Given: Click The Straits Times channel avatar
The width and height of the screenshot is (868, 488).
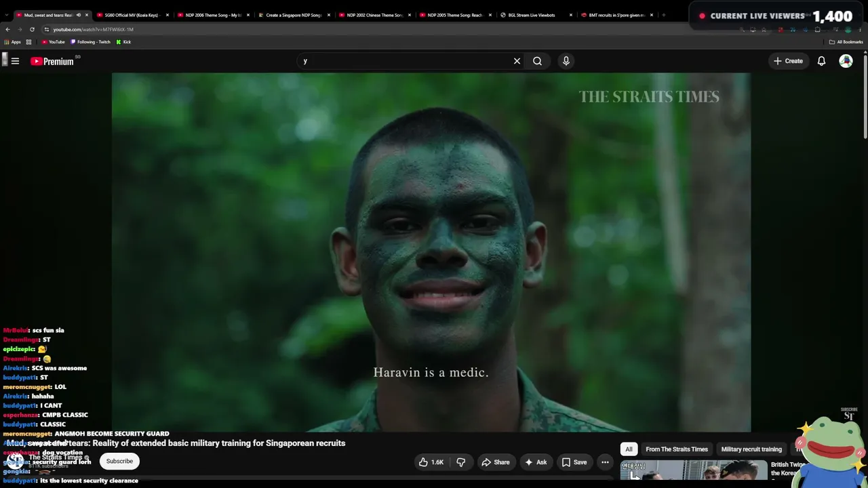Looking at the screenshot, I should tap(15, 461).
